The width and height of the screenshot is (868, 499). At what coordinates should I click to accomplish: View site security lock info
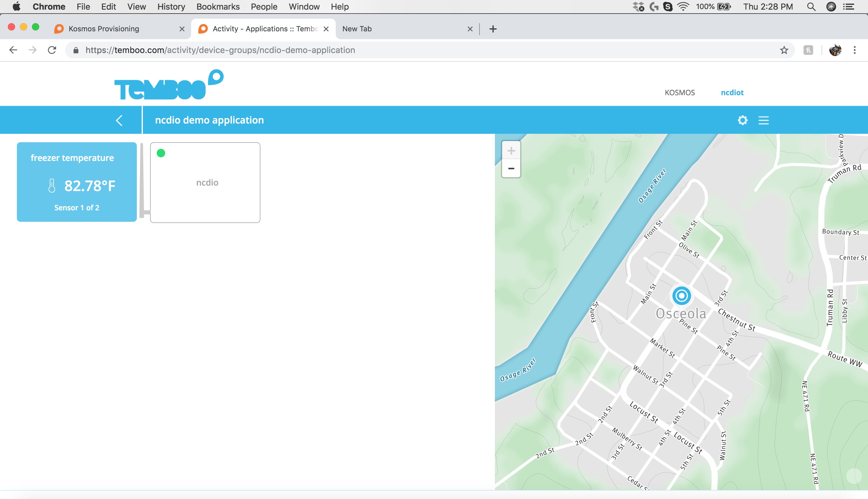pyautogui.click(x=76, y=50)
